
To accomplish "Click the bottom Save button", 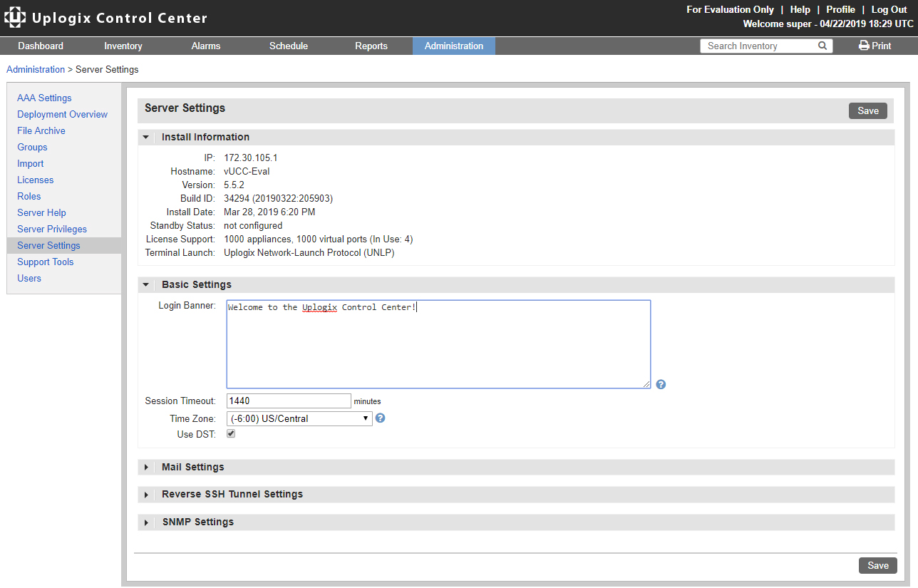I will [x=878, y=565].
